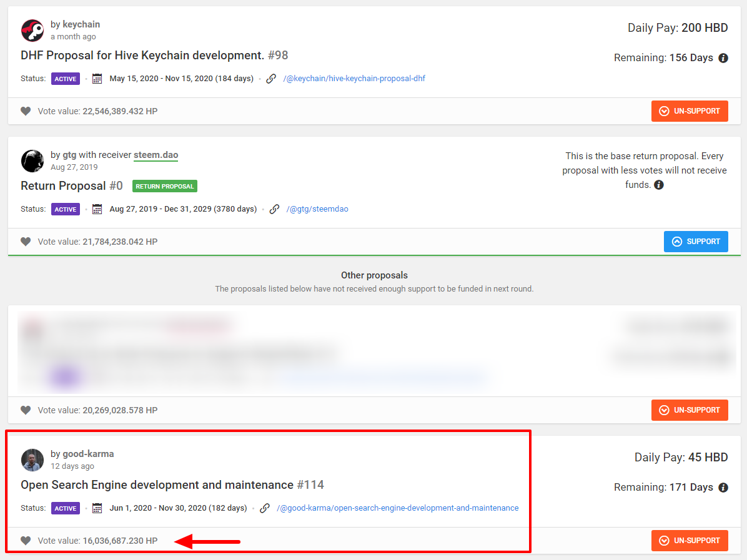
Task: Click calendar icon in keychain proposal
Action: [x=97, y=79]
